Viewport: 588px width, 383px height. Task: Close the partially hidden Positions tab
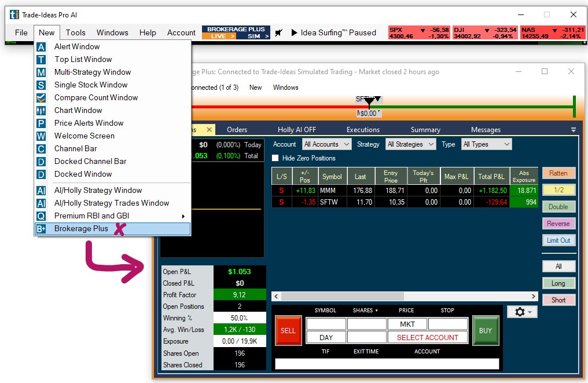point(210,130)
